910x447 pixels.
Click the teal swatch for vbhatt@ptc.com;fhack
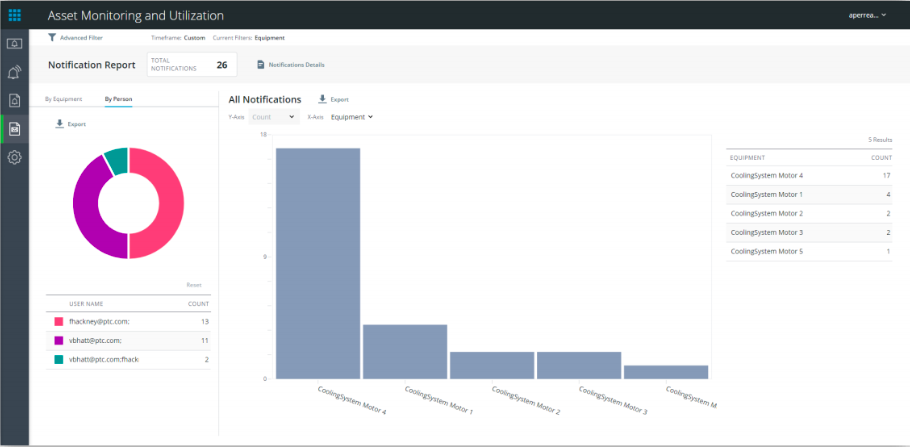click(59, 357)
